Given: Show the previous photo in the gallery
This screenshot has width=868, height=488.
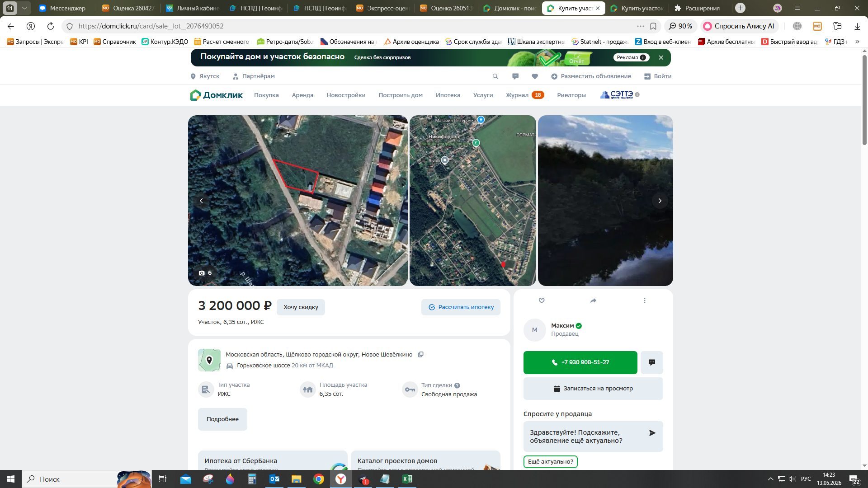Looking at the screenshot, I should tap(201, 201).
